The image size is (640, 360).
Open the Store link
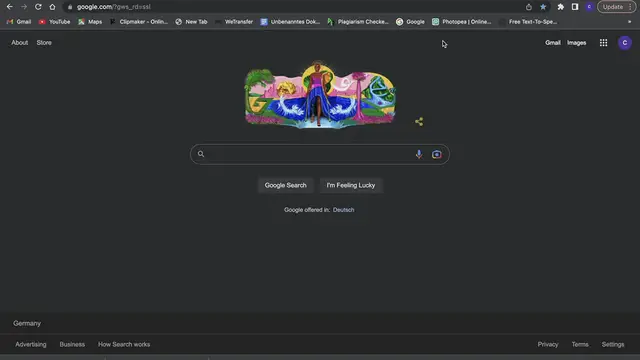(44, 42)
